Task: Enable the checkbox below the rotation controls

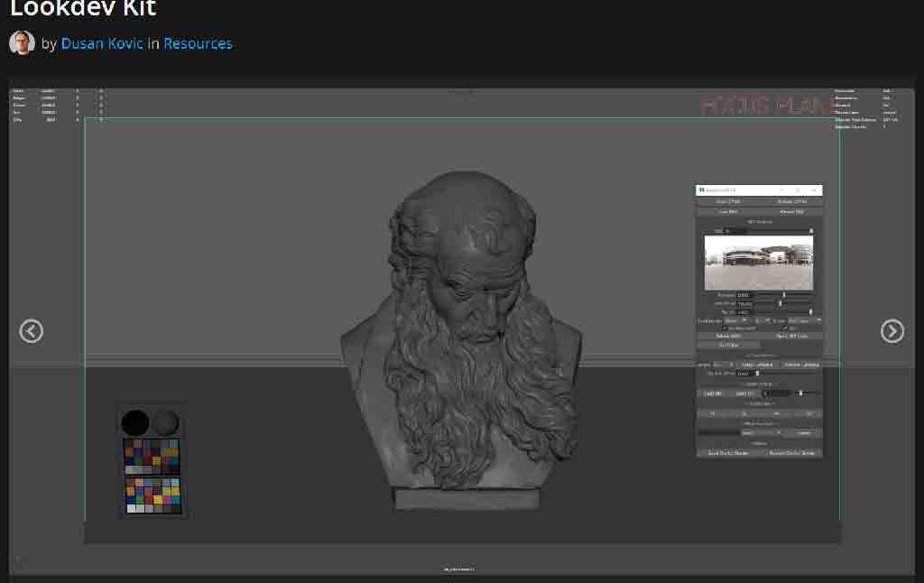Action: coord(724,328)
